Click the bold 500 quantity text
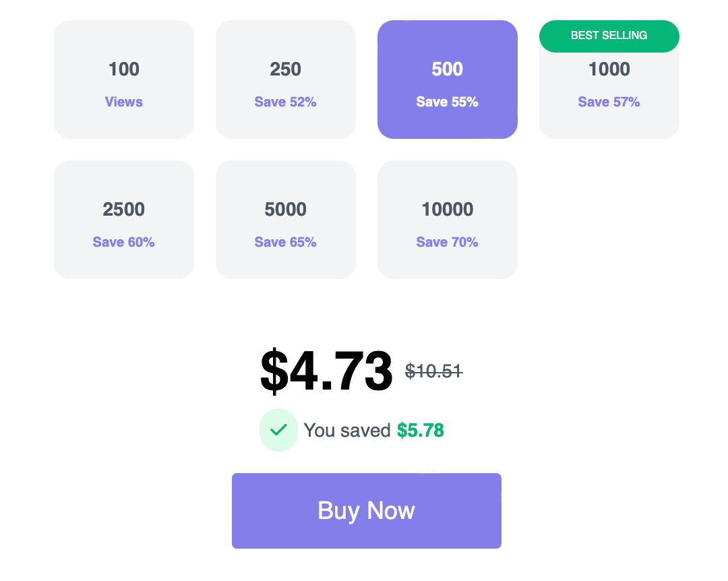 447,69
